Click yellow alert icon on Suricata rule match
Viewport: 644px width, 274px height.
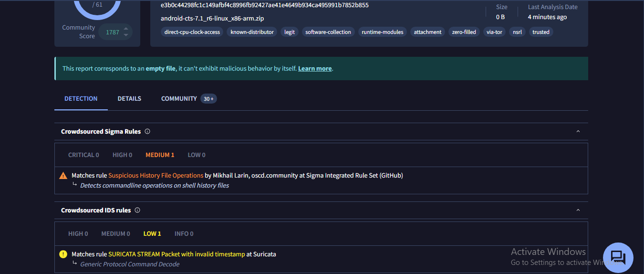[63, 254]
